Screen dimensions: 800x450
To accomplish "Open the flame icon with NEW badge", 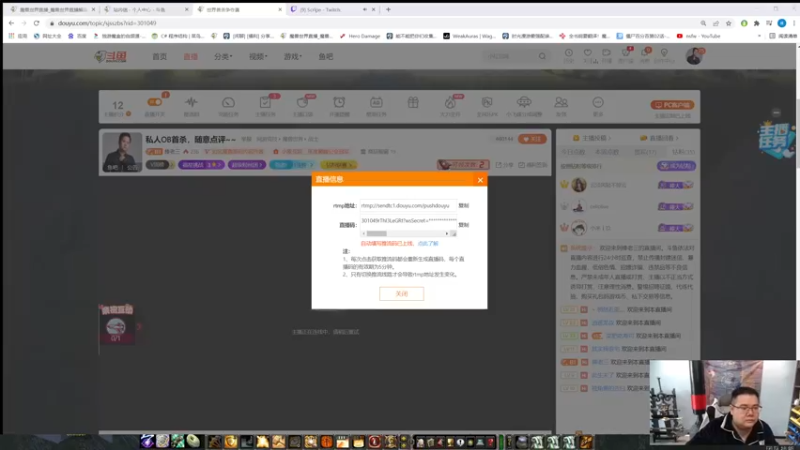I will pos(450,103).
